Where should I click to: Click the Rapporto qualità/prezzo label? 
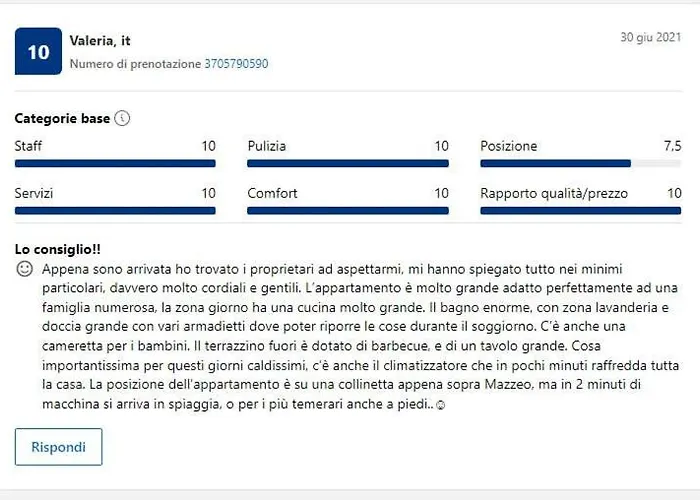coord(554,193)
